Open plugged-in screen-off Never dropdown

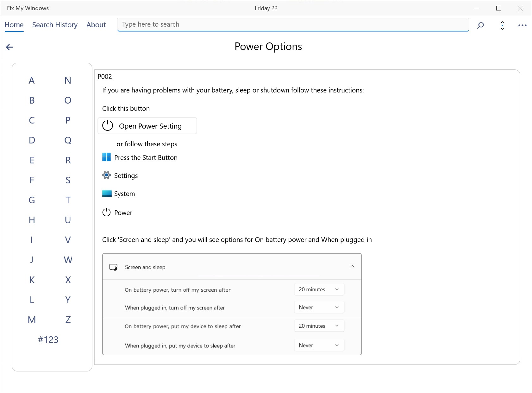tap(319, 307)
